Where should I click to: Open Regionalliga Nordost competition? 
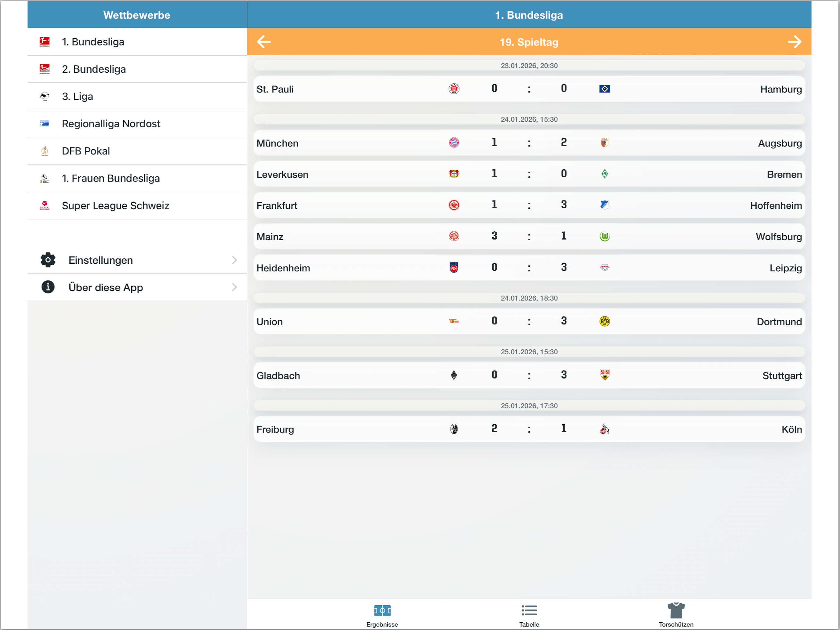click(x=137, y=124)
